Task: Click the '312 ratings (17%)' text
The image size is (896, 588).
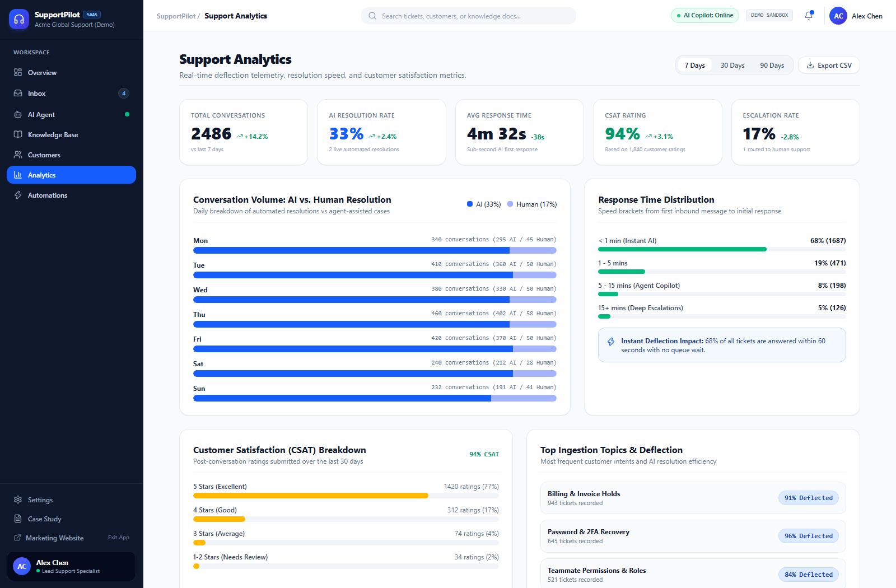Action: click(473, 510)
